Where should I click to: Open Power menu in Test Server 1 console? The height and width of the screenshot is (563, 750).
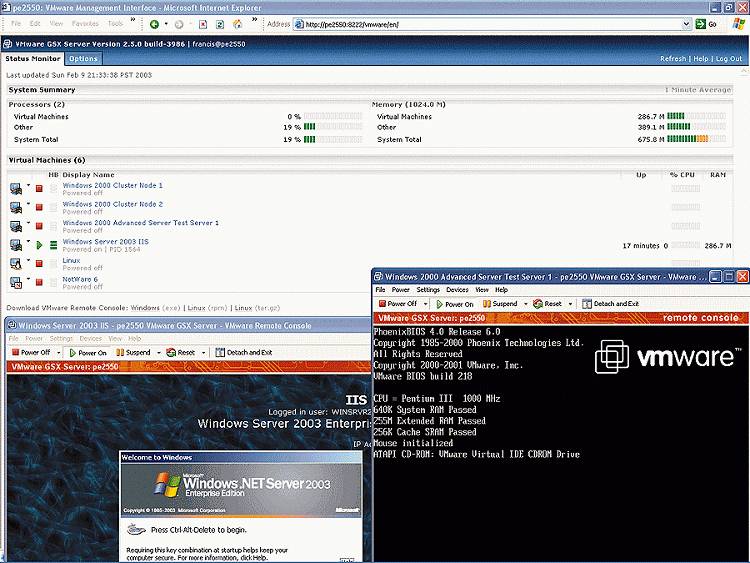400,290
